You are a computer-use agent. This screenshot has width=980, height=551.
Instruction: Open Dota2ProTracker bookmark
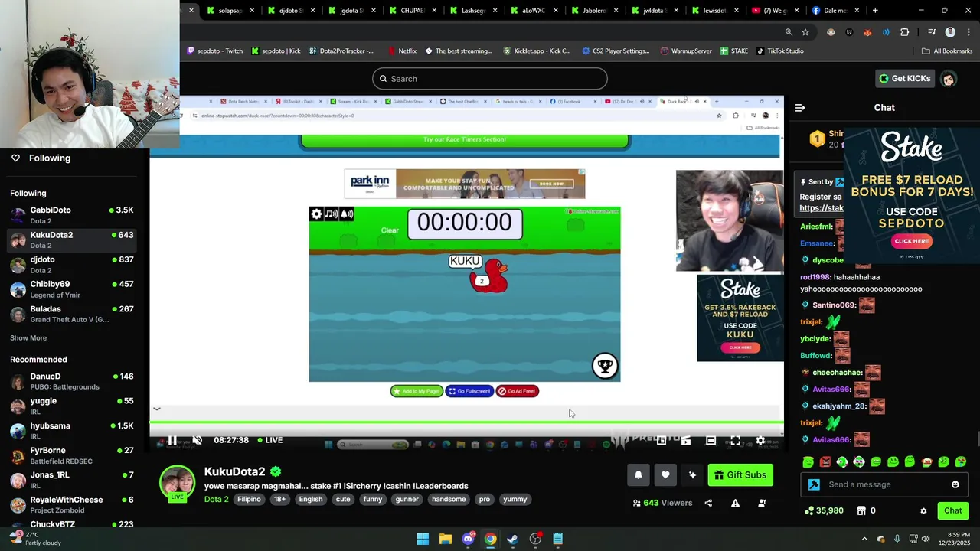tap(341, 51)
